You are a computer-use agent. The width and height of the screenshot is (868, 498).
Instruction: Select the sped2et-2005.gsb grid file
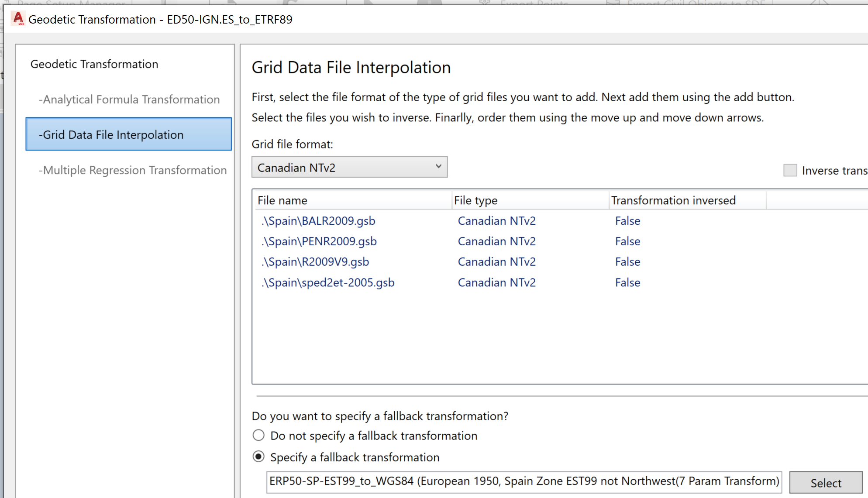(328, 282)
